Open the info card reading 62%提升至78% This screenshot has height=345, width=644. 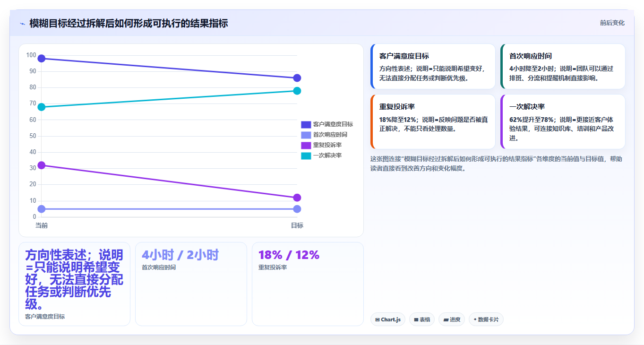coord(563,122)
